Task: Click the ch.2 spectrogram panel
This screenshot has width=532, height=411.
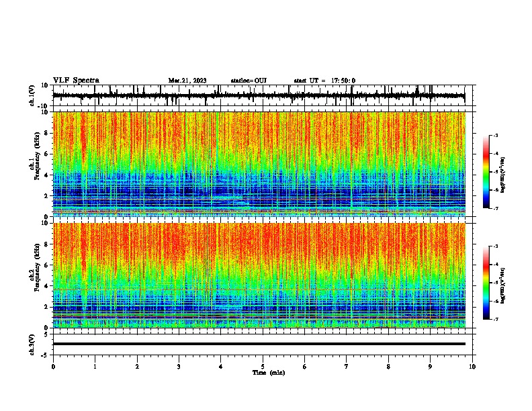Action: tap(259, 275)
